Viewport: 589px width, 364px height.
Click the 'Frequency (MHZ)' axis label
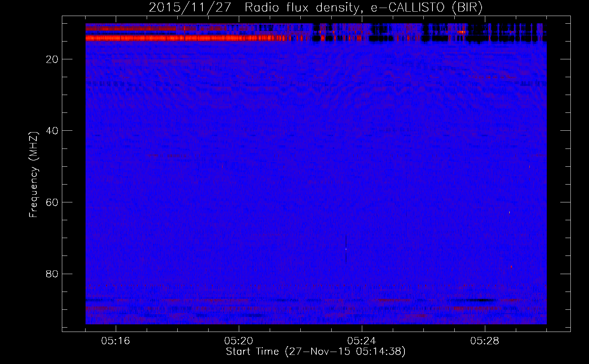(33, 175)
